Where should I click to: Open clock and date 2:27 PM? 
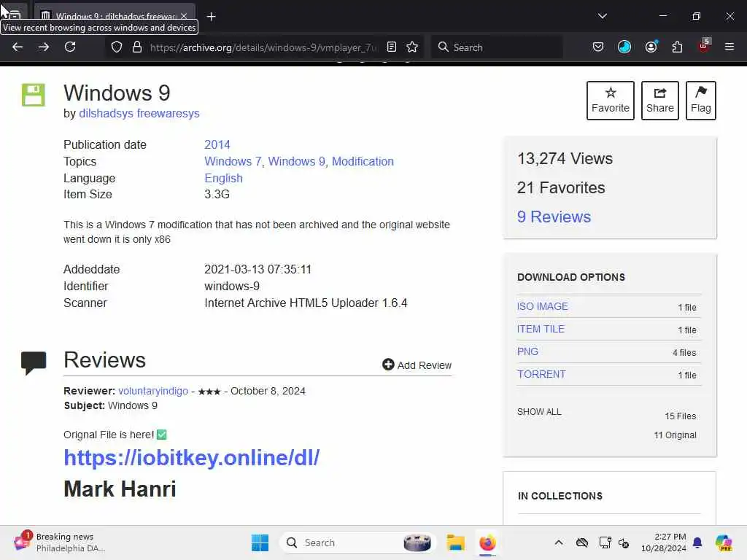tap(664, 542)
